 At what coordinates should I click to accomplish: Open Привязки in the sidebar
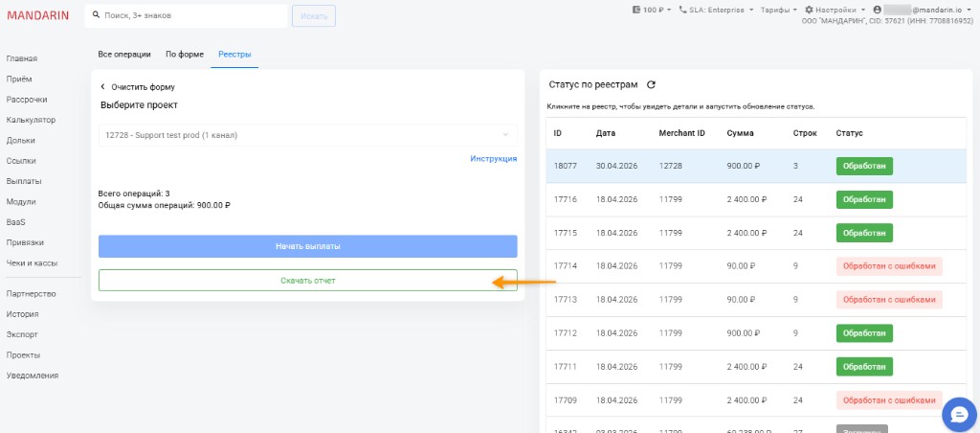tap(25, 242)
